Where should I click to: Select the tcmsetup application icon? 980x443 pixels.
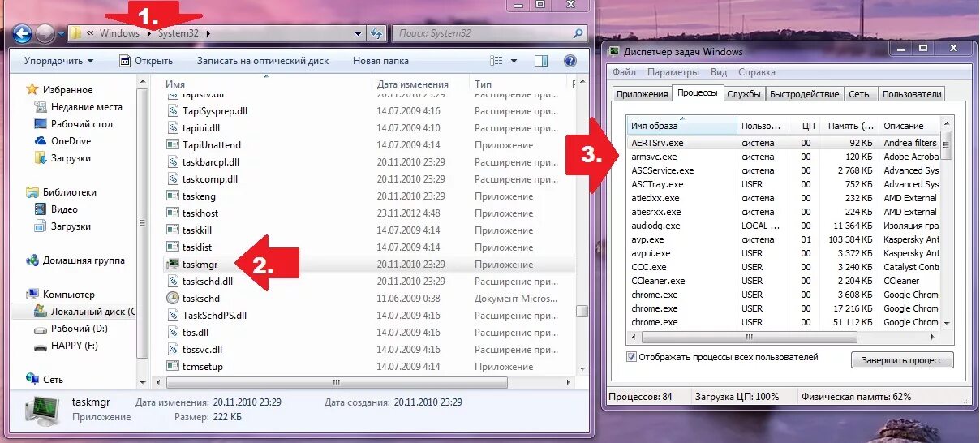[172, 367]
